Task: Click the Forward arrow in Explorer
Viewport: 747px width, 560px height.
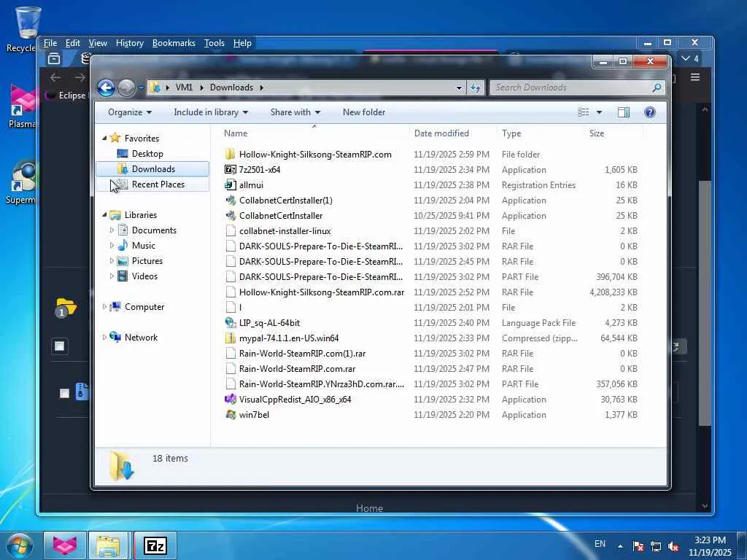Action: [x=126, y=87]
